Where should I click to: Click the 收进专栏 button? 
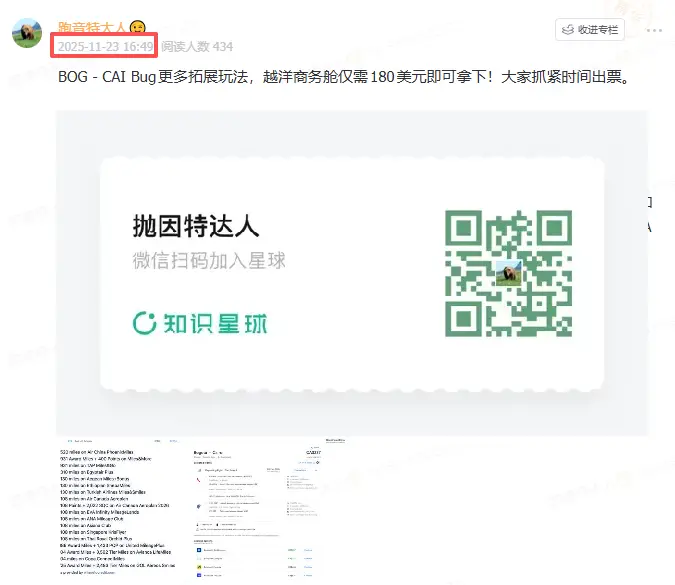[x=590, y=30]
